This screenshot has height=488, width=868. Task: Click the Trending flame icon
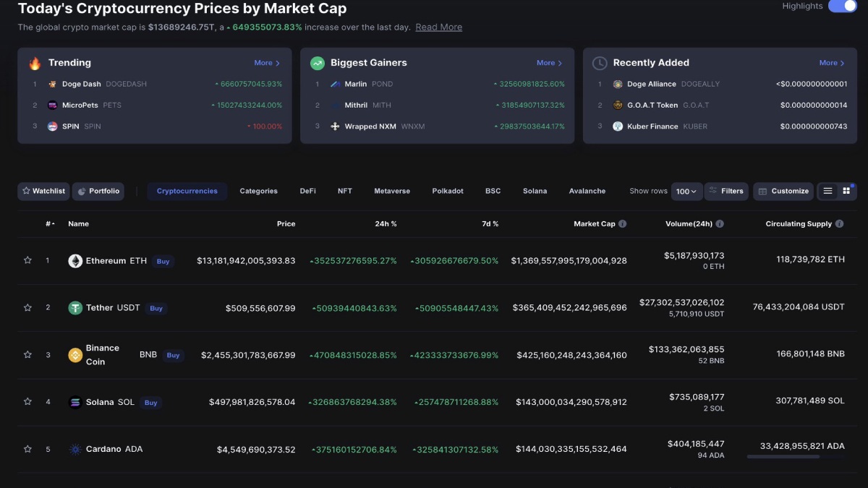[33, 62]
